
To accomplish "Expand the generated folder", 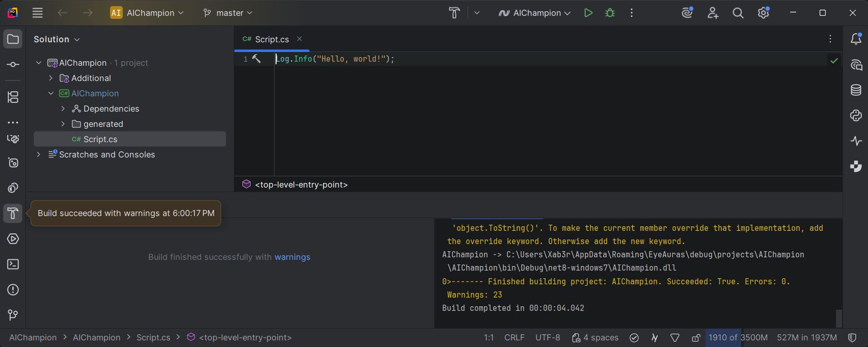I will coord(63,124).
